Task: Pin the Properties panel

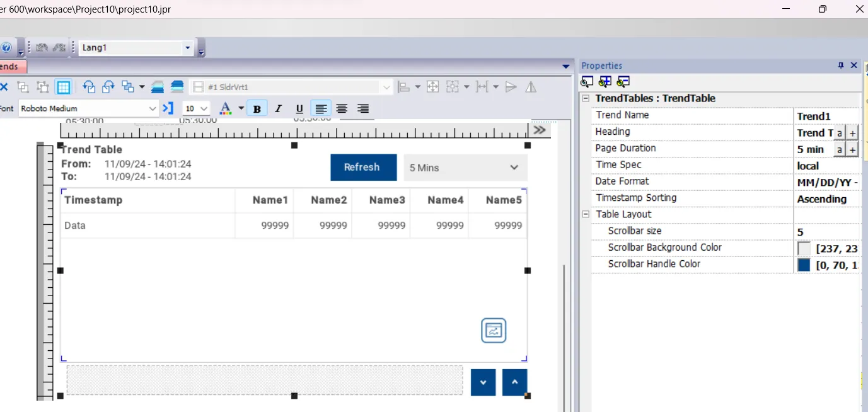Action: (840, 66)
